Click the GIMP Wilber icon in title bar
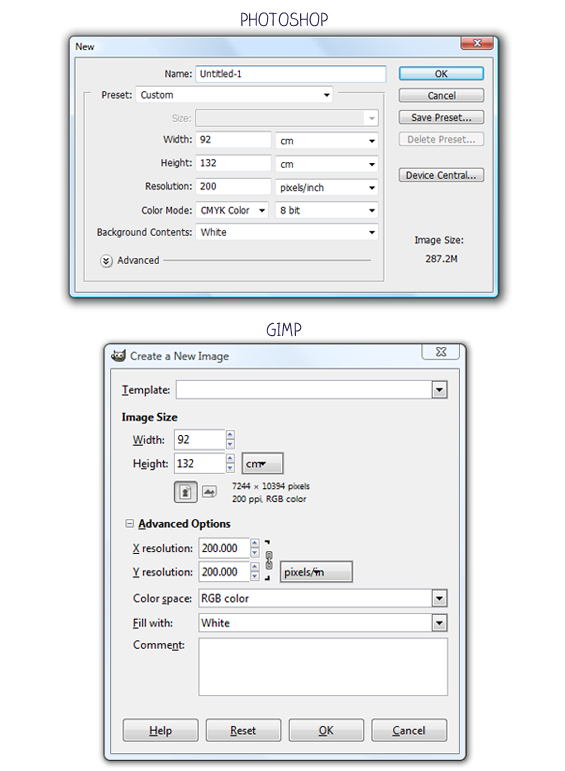The image size is (565, 771). tap(119, 356)
